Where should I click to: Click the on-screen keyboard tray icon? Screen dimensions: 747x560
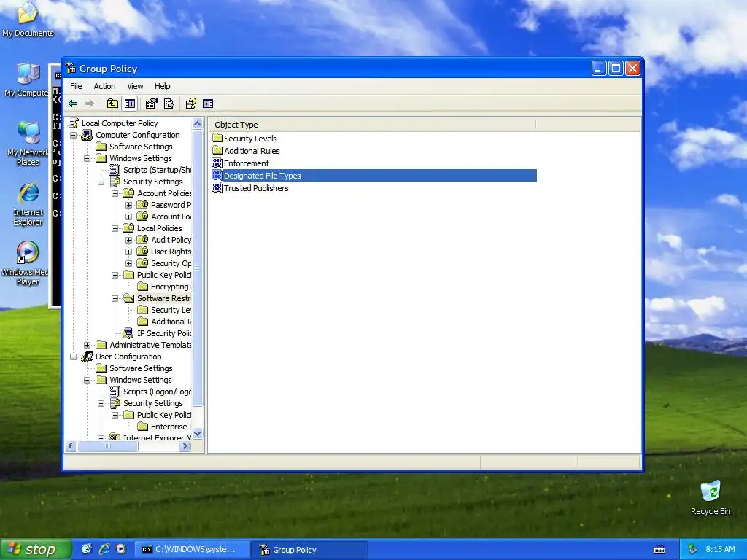(659, 550)
